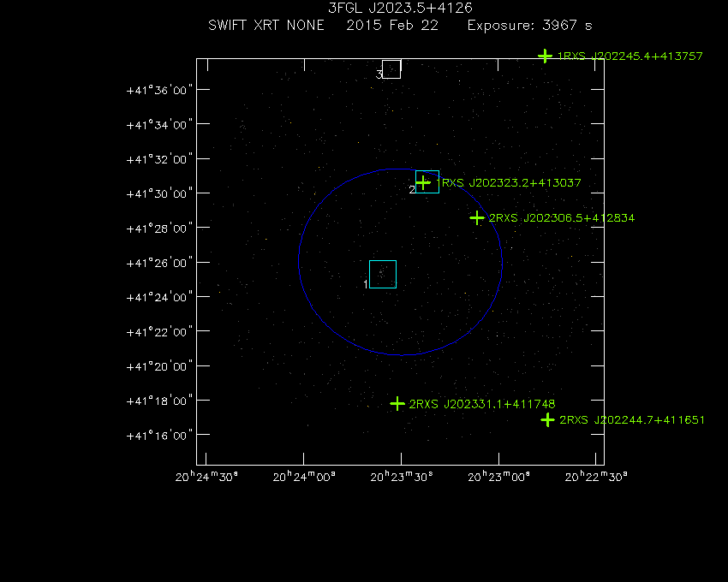728x582 pixels.
Task: Click green cross for 2RXS J202331.1+411748
Action: [397, 404]
